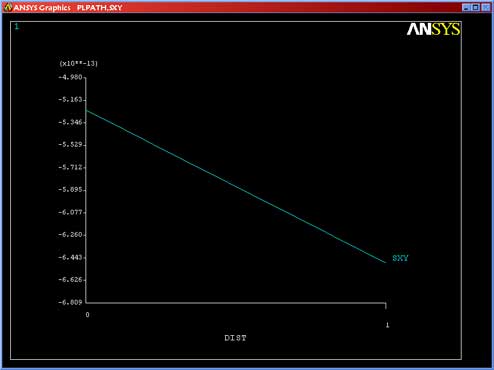Close the ANSYS Graphics window
The width and height of the screenshot is (494, 370).
(486, 7)
